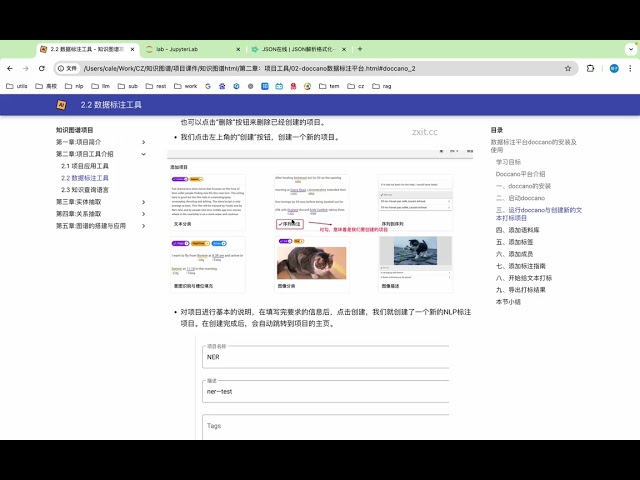Open 2.2 数据标注工具 in sidebar
640x480 pixels.
click(x=85, y=178)
